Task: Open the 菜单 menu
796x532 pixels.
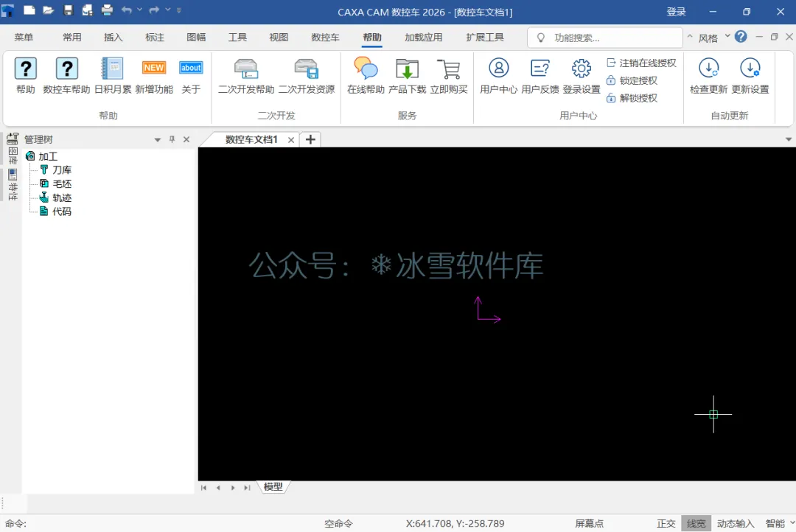Action: pos(24,38)
